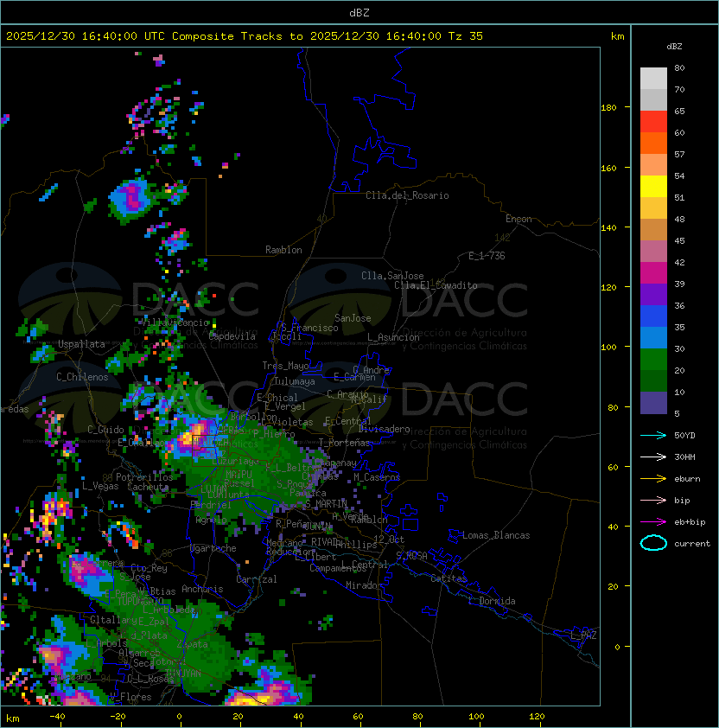Click the 'Clla.El_Cavadito' map label
Viewport: 719px width, 728px height.
pyautogui.click(x=436, y=285)
